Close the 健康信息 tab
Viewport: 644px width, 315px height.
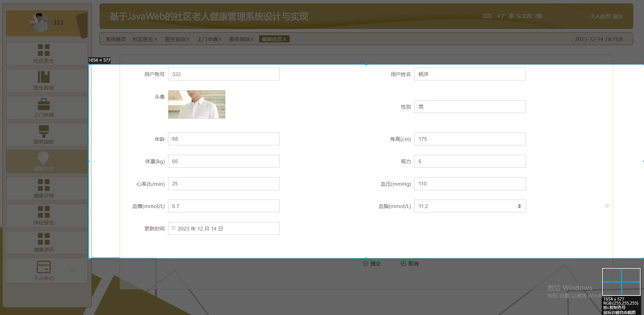click(x=285, y=39)
